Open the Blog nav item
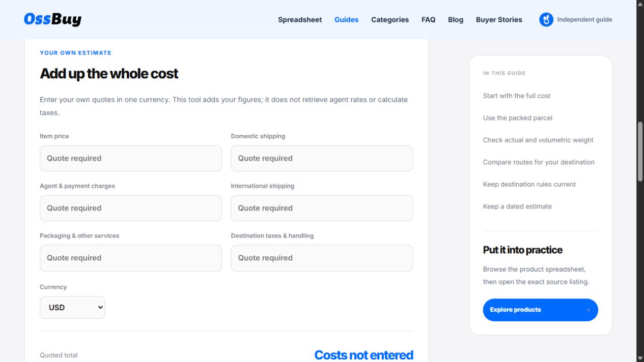The image size is (644, 362). coord(456,19)
